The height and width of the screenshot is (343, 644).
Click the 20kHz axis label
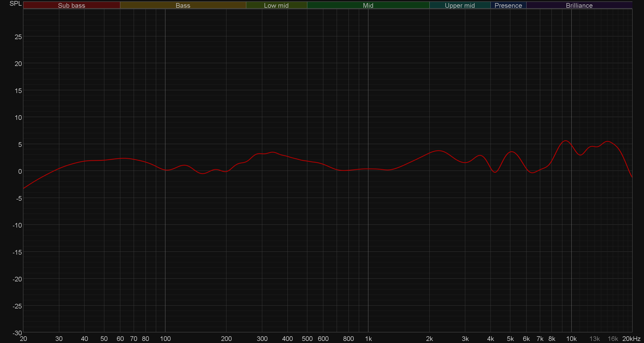tap(631, 339)
